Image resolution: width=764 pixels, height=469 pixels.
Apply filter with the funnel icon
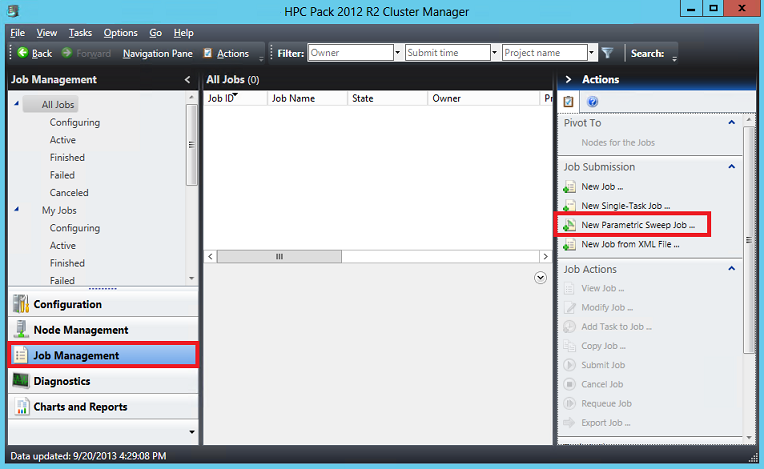pyautogui.click(x=607, y=53)
